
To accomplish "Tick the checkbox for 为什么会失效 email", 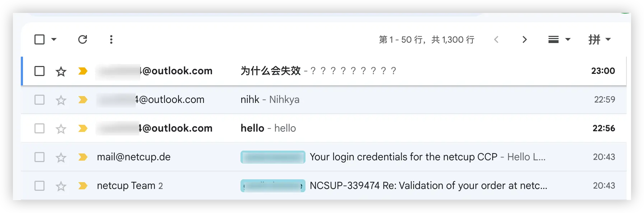I will (x=39, y=71).
